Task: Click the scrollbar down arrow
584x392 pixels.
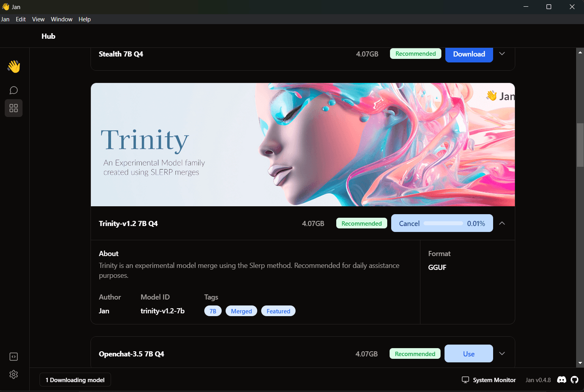Action: tap(580, 363)
